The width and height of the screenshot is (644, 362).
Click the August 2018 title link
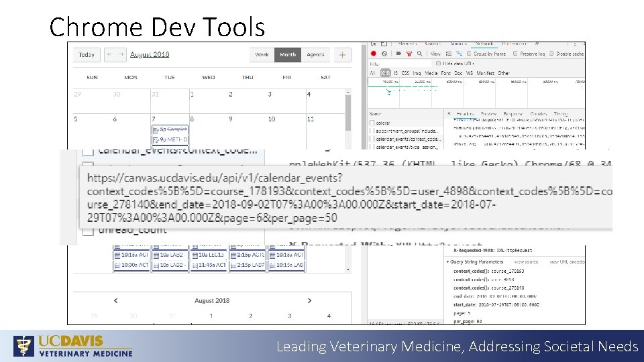click(x=150, y=54)
